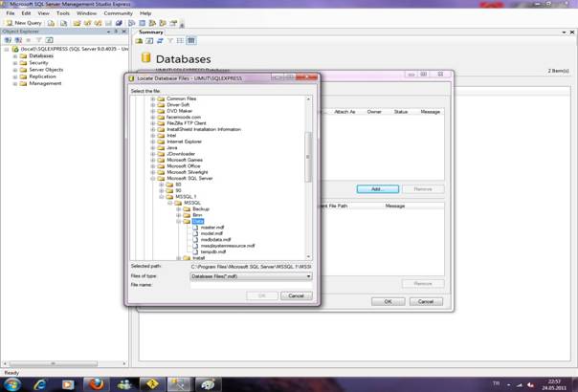Click the Refresh icon in Object Explorer toolbar

click(x=49, y=40)
